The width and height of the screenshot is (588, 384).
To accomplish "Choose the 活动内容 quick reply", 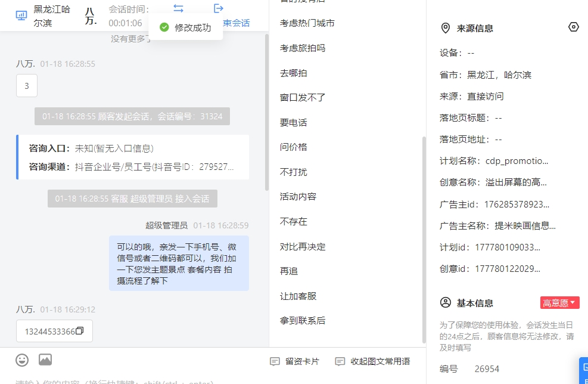I will (x=298, y=197).
